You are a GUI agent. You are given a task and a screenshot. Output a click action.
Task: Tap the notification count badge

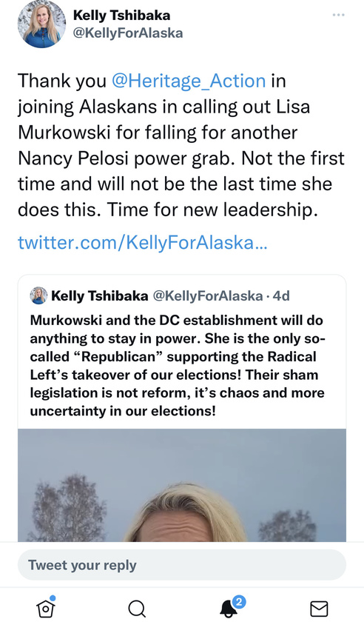(239, 602)
